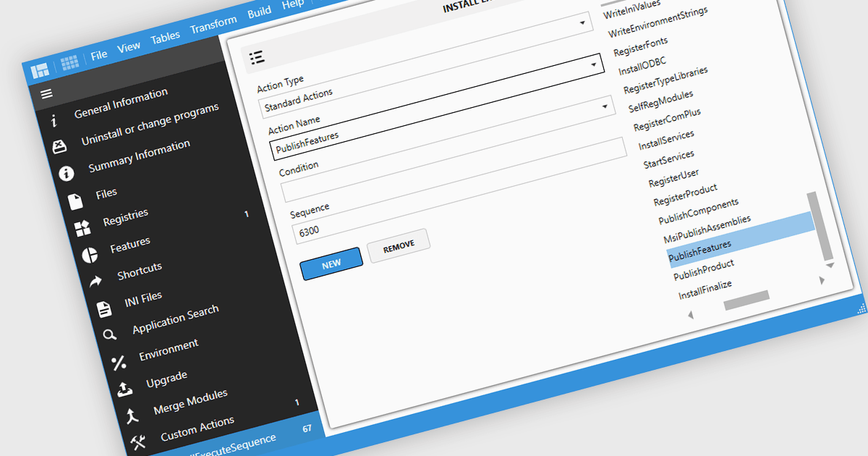
Task: Select SelfRegModules in action list
Action: coord(661,101)
